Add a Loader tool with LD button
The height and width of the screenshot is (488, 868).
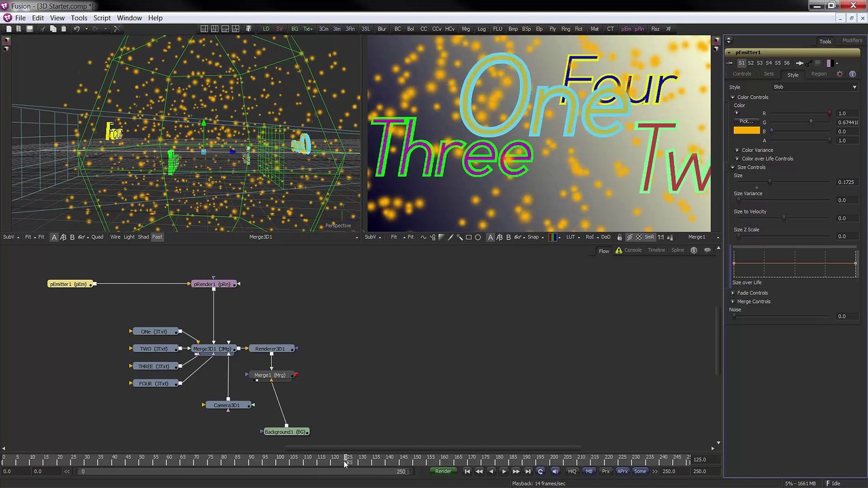coord(266,28)
